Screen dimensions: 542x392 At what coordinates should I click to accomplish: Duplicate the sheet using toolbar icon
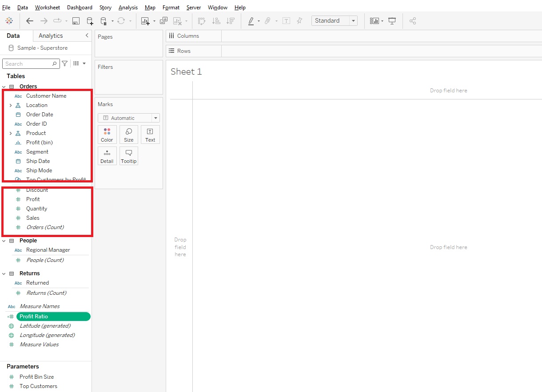point(163,21)
